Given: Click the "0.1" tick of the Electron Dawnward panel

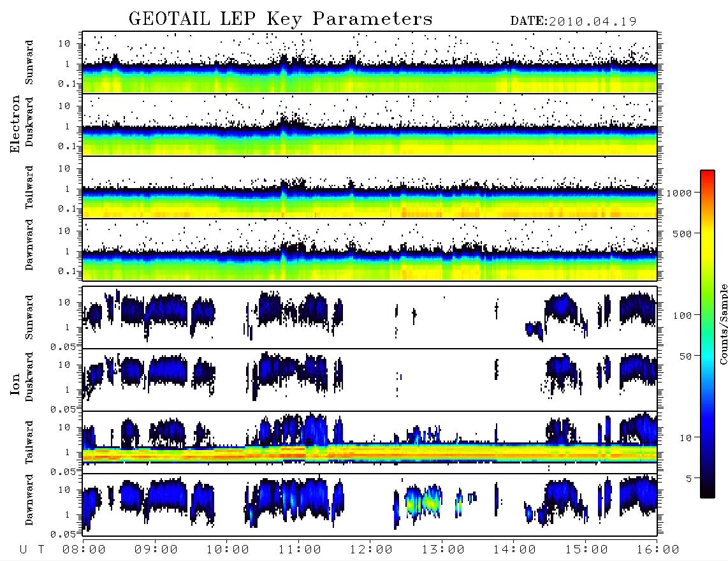Looking at the screenshot, I should click(x=67, y=271).
